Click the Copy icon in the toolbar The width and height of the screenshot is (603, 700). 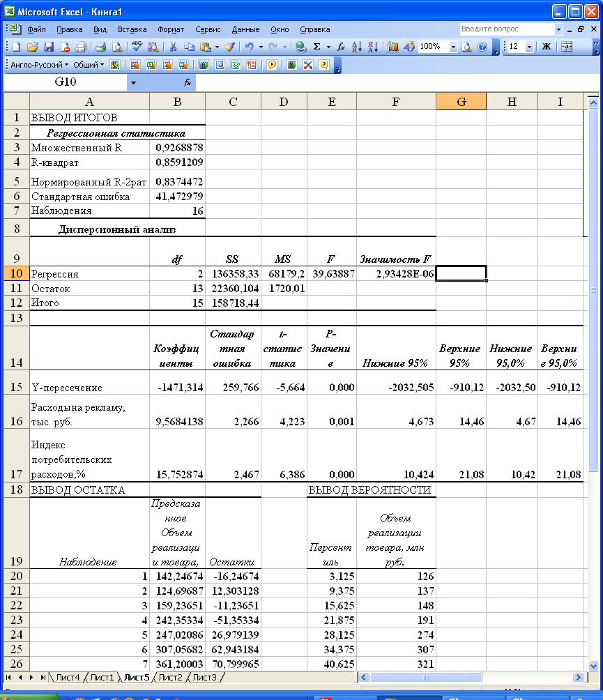pos(189,47)
